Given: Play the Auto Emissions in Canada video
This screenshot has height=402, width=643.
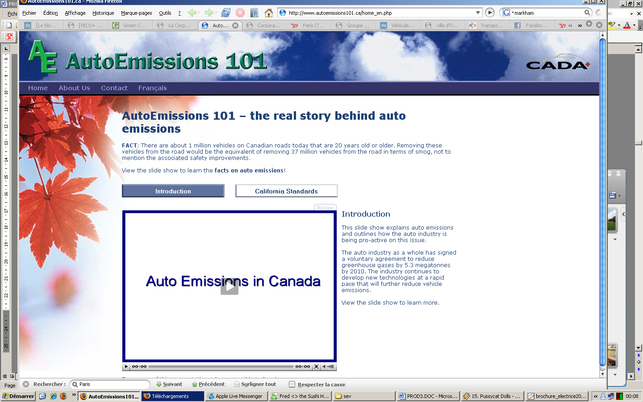Looking at the screenshot, I should pos(229,286).
